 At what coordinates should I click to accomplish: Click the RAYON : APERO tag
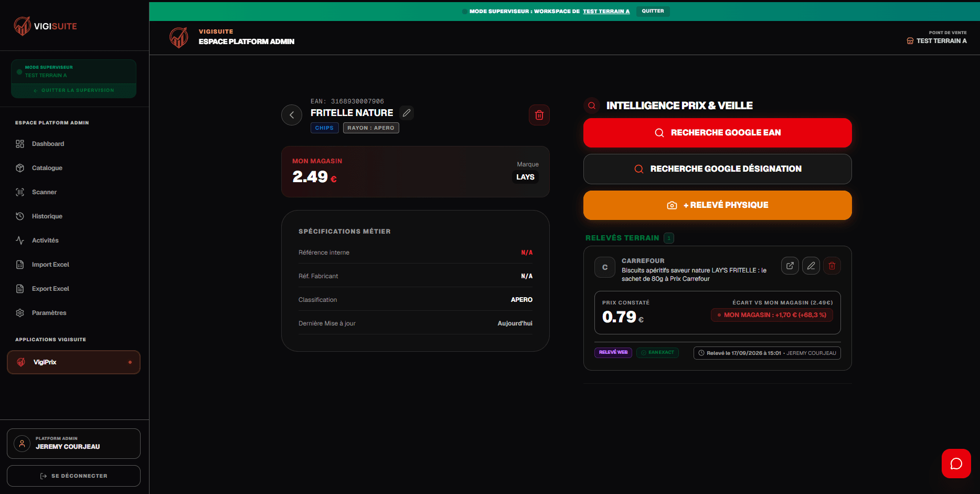[x=371, y=128]
